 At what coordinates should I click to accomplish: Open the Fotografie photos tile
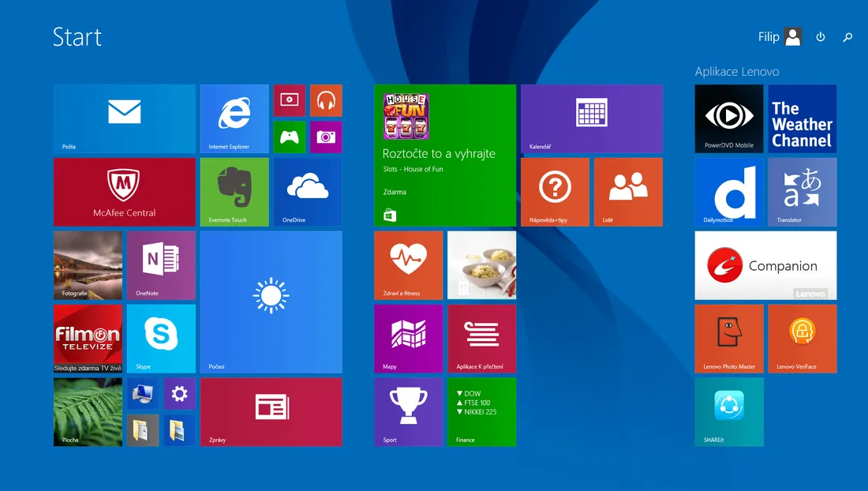click(88, 266)
